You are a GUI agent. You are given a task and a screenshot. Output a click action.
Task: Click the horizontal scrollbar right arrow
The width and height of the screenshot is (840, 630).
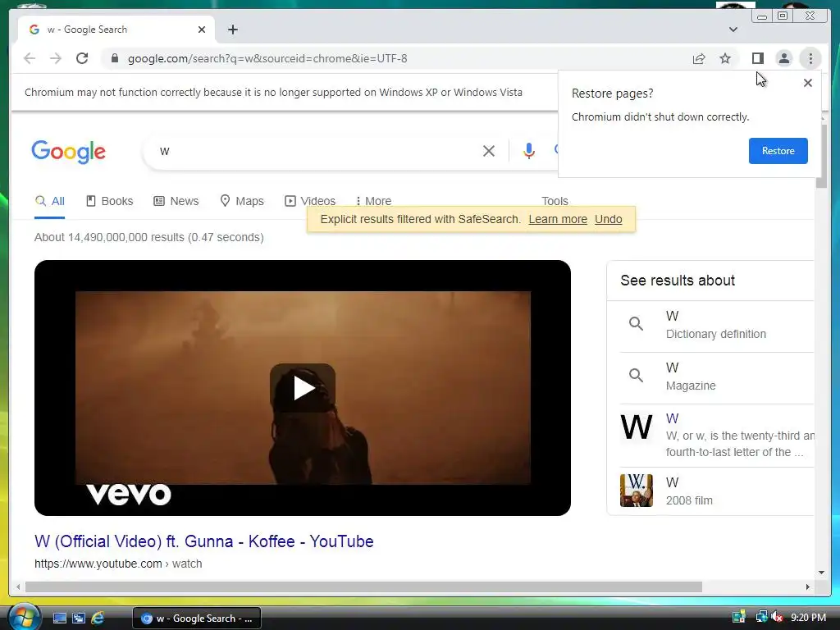(808, 587)
